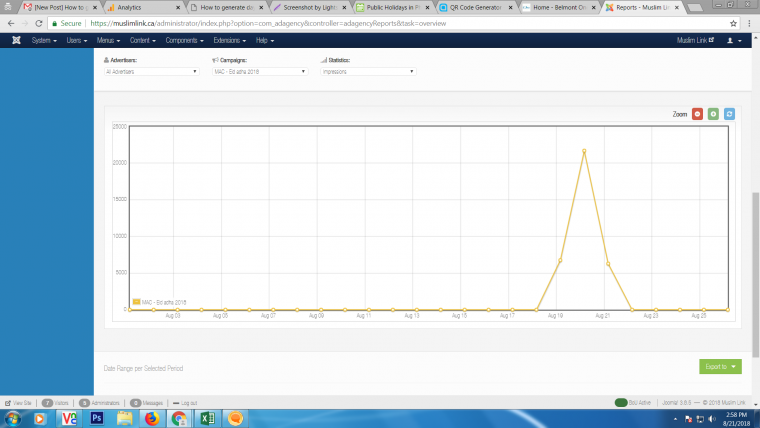The height and width of the screenshot is (428, 760).
Task: Click the green zoom in button
Action: pos(713,114)
